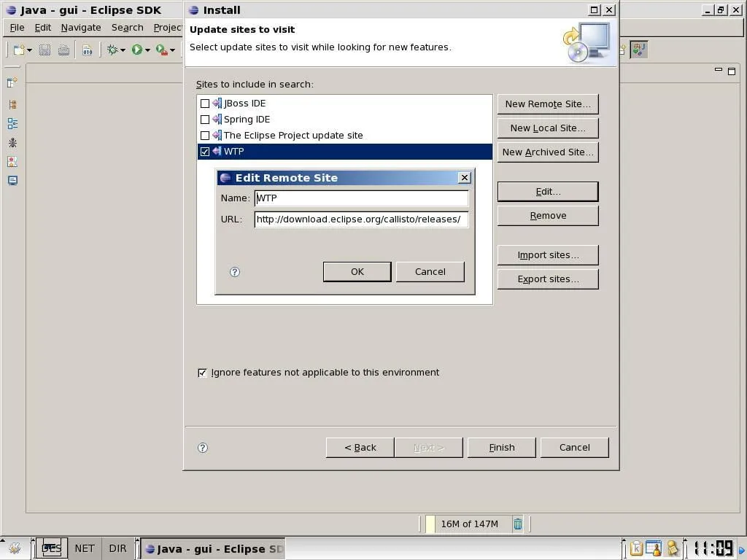Screen dimensions: 747x560
Task: Click the Edit... button
Action: click(x=548, y=192)
